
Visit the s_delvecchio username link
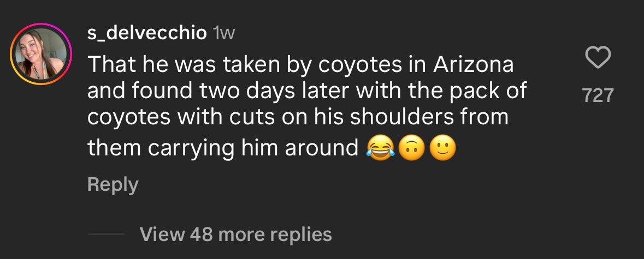click(x=147, y=33)
